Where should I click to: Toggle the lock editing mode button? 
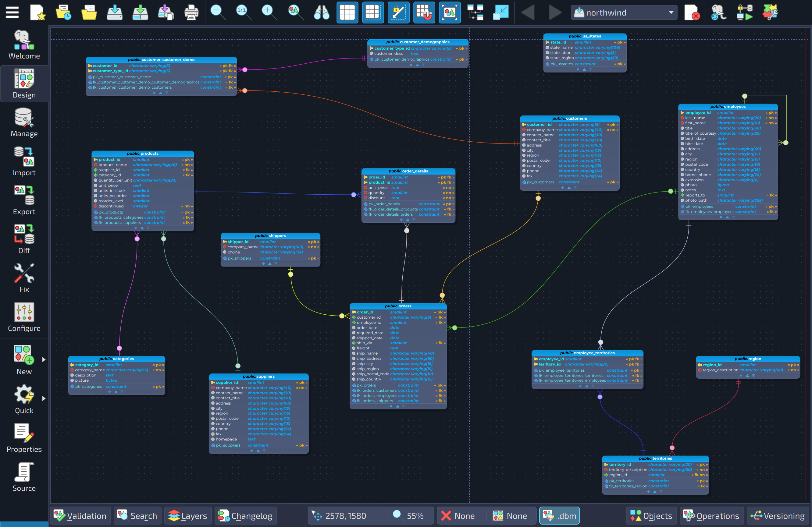398,12
